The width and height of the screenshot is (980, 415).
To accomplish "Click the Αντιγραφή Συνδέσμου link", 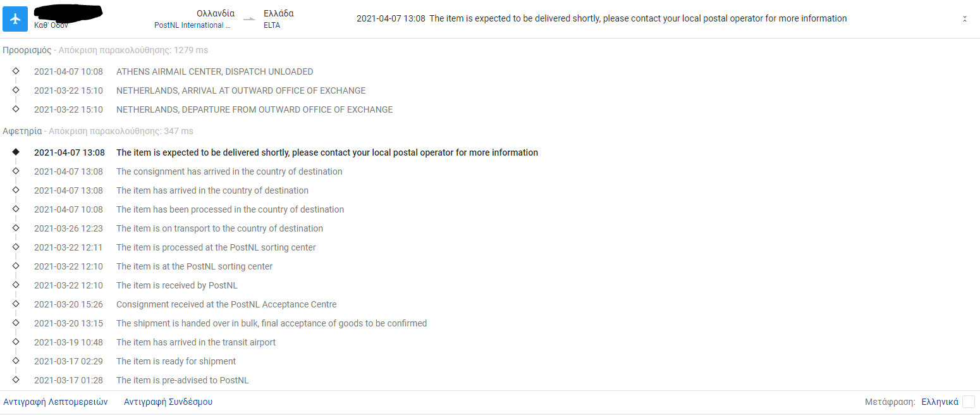I will [x=168, y=402].
